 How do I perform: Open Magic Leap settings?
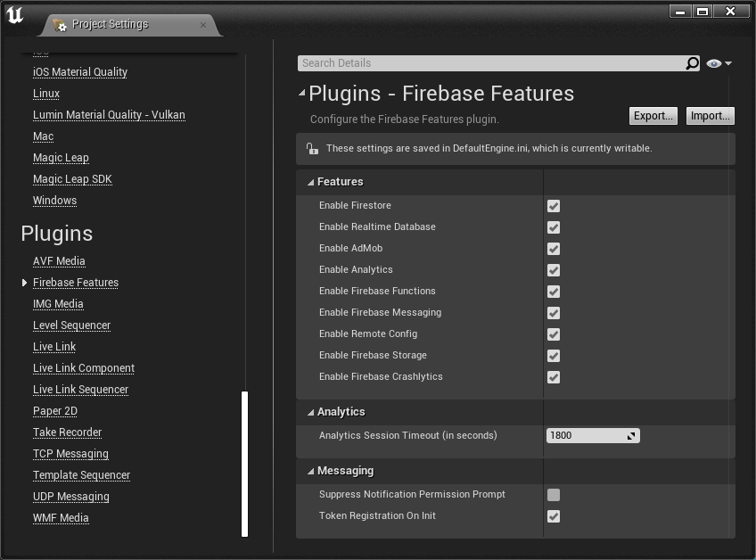(61, 158)
